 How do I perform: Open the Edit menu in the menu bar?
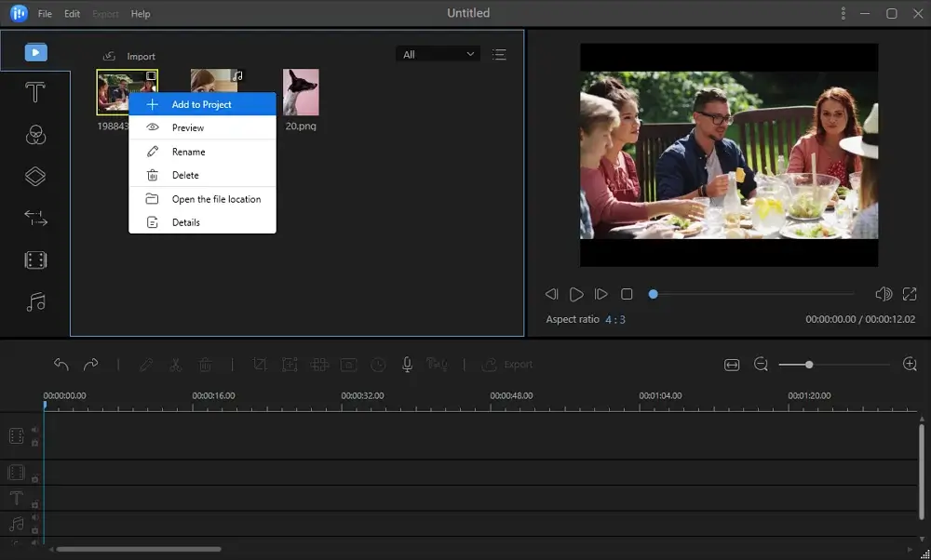[71, 13]
